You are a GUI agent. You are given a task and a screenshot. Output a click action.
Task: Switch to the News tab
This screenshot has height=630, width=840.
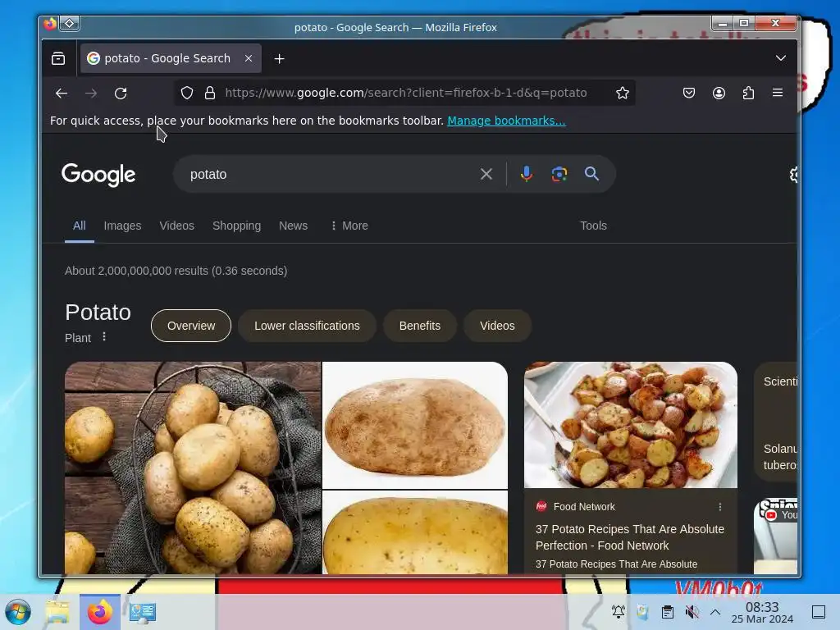[x=293, y=226]
